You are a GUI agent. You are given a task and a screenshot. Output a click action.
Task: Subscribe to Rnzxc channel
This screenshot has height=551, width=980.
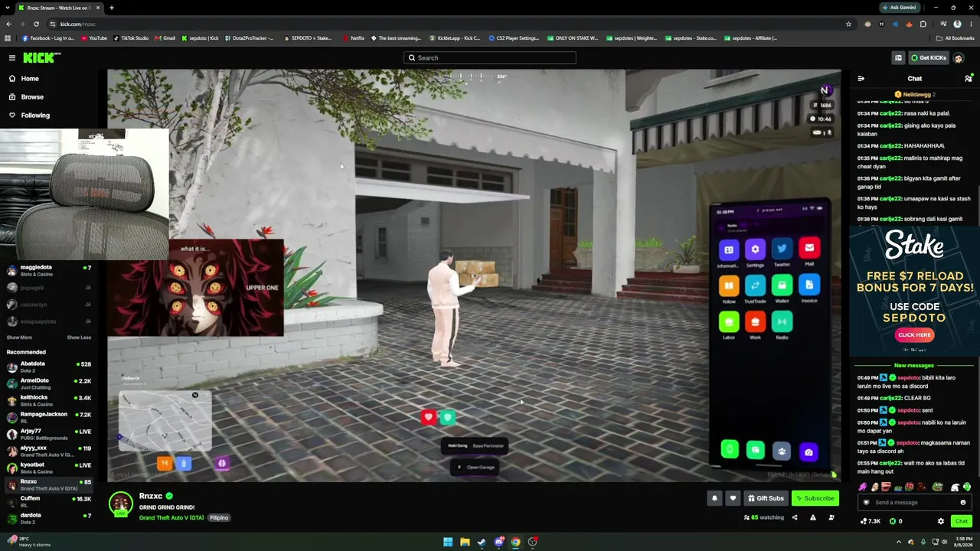(x=815, y=498)
